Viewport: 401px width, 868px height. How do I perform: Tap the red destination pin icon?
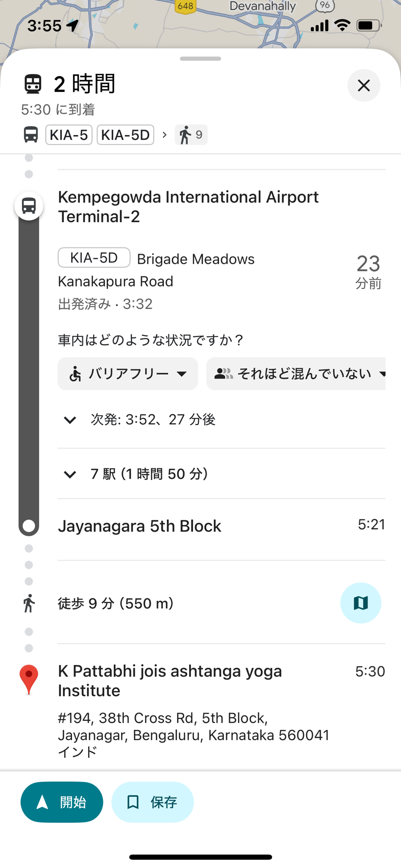point(29,679)
